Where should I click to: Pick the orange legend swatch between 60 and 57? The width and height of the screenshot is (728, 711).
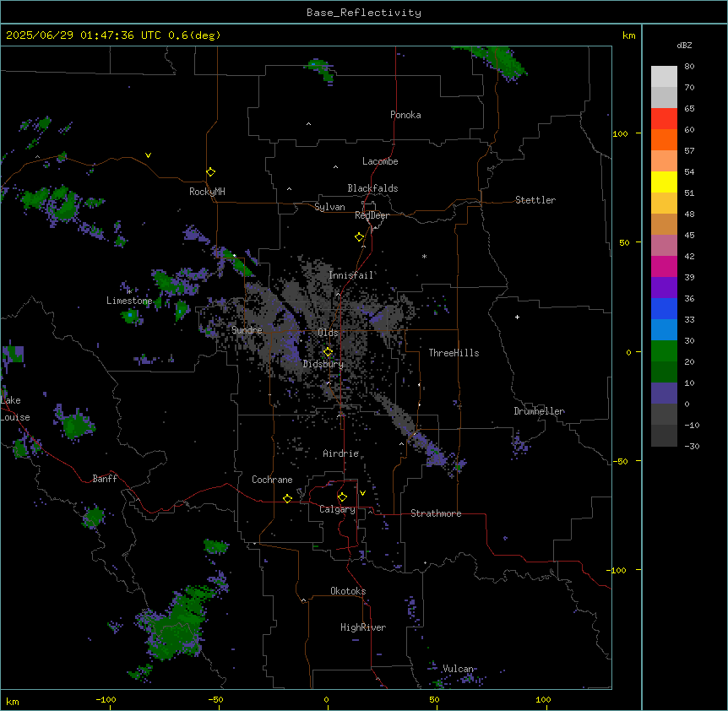pos(664,139)
